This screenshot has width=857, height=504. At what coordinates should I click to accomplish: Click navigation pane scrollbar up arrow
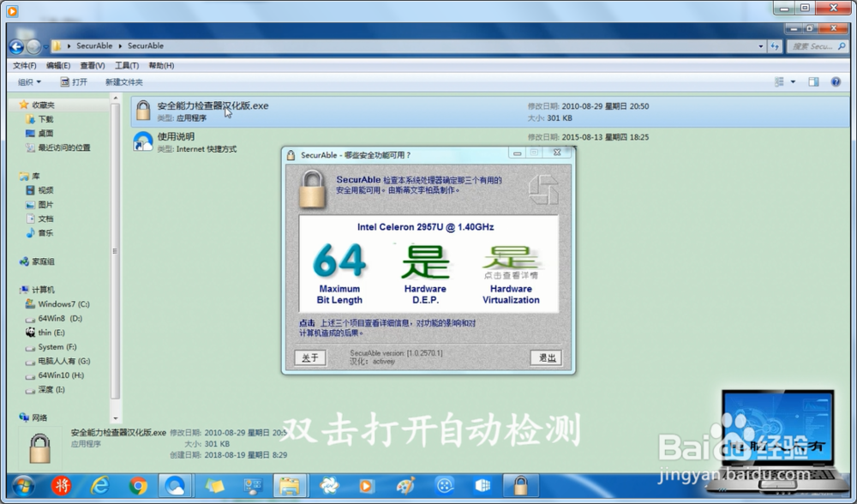click(115, 99)
